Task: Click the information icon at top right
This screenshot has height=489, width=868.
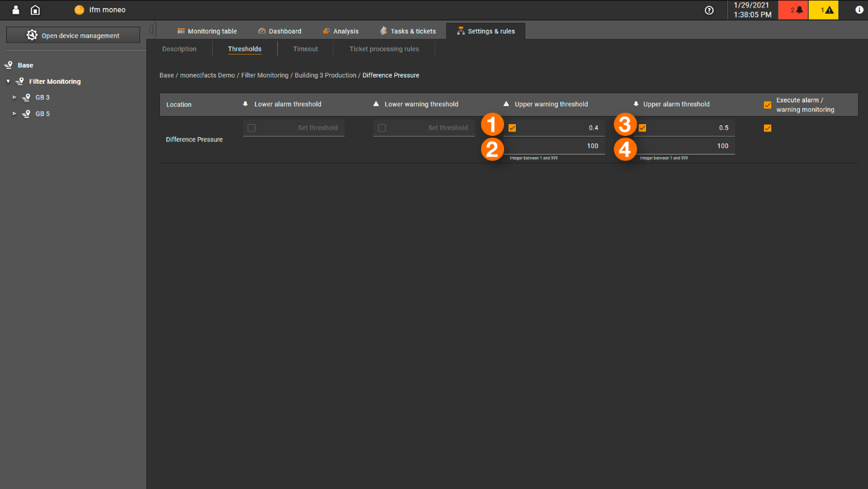Action: click(x=858, y=10)
